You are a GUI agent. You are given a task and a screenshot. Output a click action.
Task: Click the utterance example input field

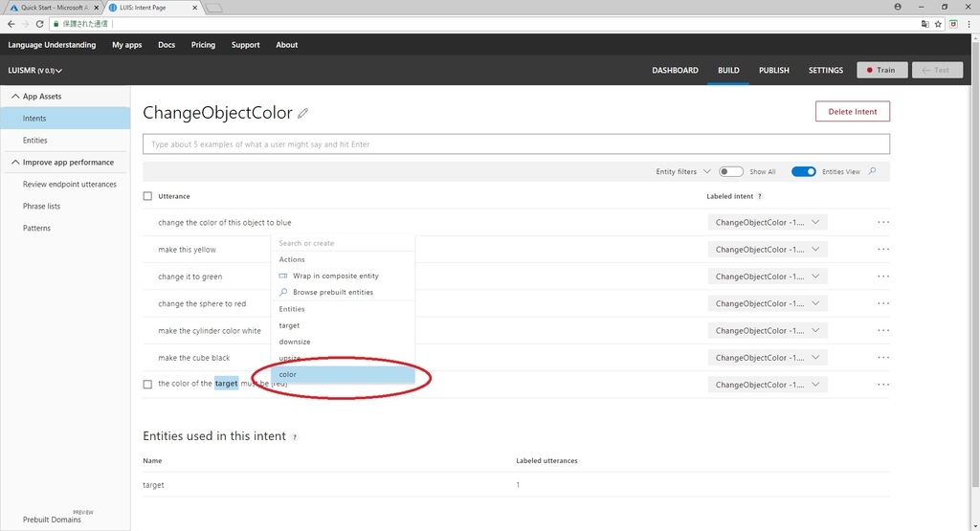[516, 144]
